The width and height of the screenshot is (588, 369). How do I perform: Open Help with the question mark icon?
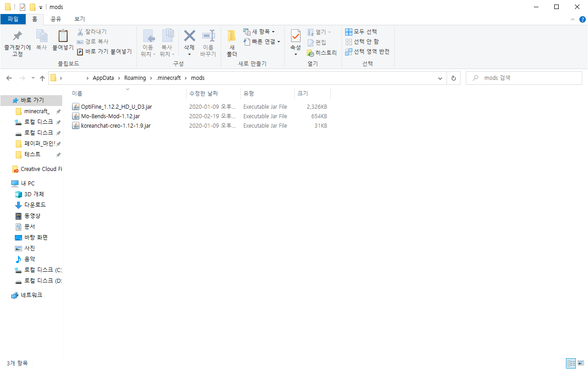(x=583, y=19)
